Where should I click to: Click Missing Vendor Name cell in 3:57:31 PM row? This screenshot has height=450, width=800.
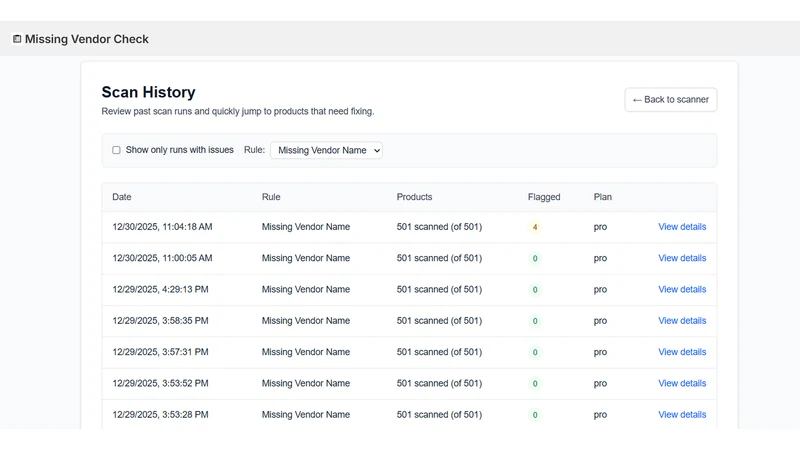point(306,352)
